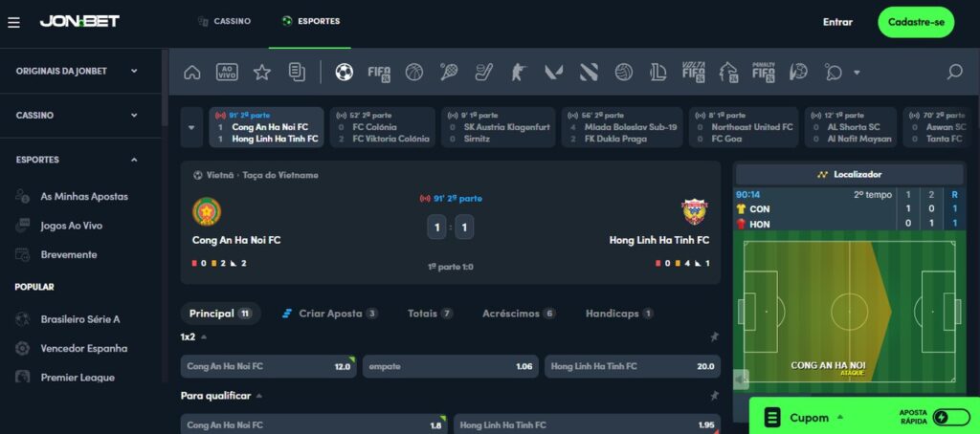
Task: Select the Counter-Strike soldier icon
Action: 518,73
